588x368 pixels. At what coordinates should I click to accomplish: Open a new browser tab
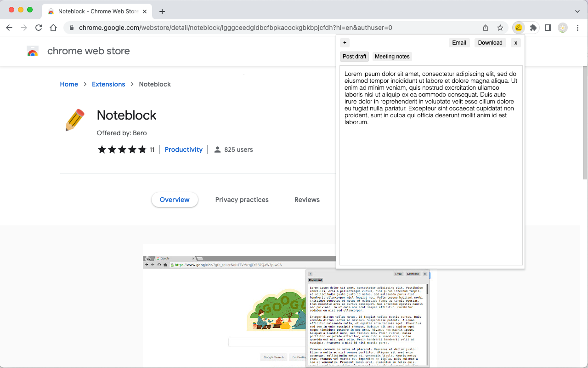pos(162,11)
